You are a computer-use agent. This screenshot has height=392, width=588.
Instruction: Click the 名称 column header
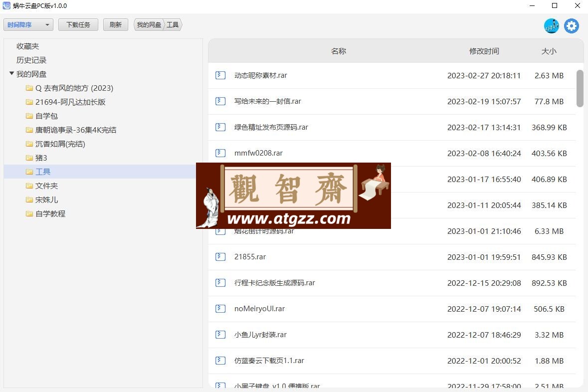(339, 51)
